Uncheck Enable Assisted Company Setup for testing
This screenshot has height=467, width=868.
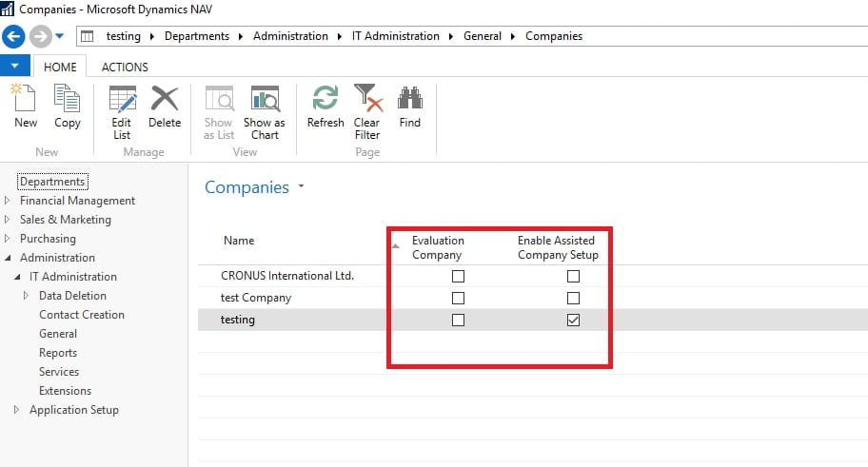[x=573, y=320]
